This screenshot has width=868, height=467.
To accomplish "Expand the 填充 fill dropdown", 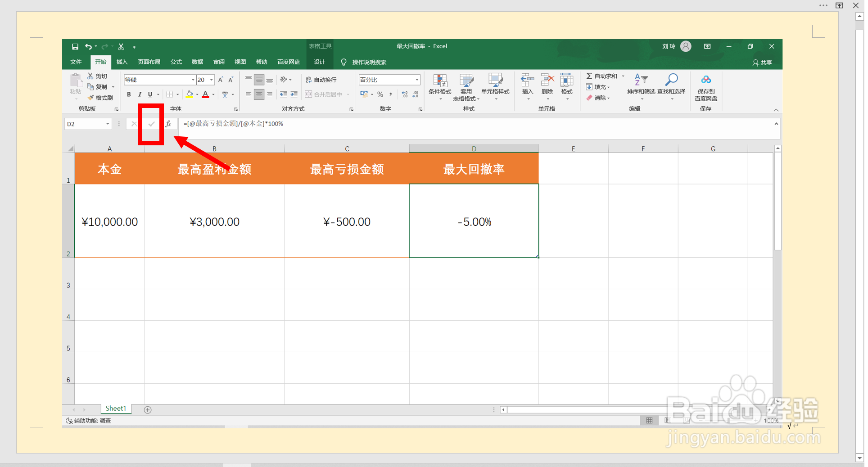I will (x=609, y=87).
